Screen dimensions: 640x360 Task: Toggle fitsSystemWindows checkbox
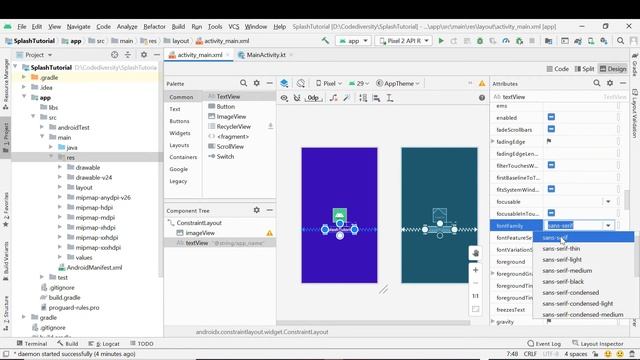pos(551,189)
